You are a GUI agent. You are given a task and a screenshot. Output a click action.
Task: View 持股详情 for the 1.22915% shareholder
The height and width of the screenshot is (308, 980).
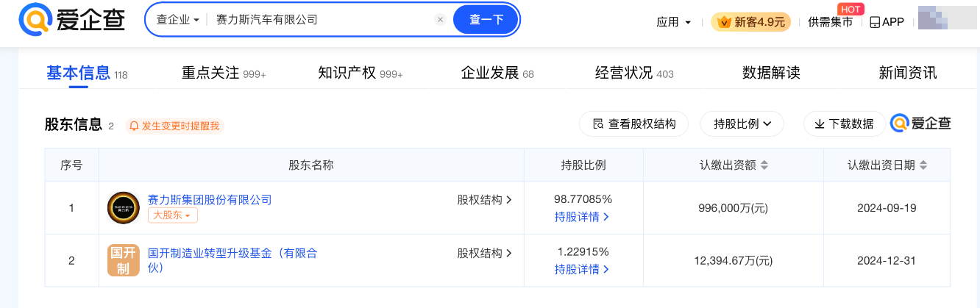coord(582,269)
